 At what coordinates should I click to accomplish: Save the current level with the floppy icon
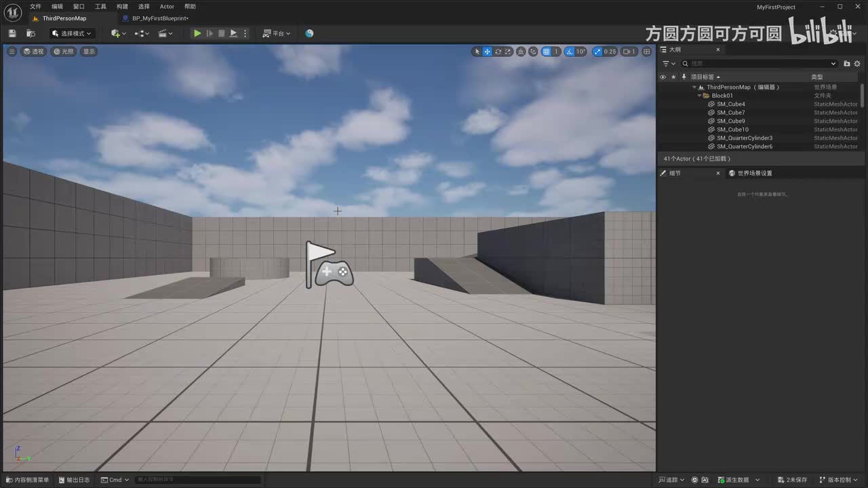click(12, 33)
